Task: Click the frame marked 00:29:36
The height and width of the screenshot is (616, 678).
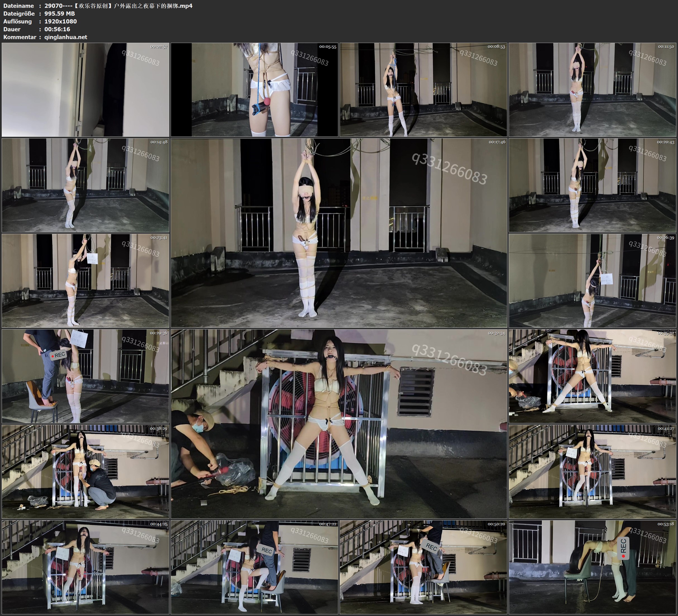Action: pyautogui.click(x=85, y=376)
